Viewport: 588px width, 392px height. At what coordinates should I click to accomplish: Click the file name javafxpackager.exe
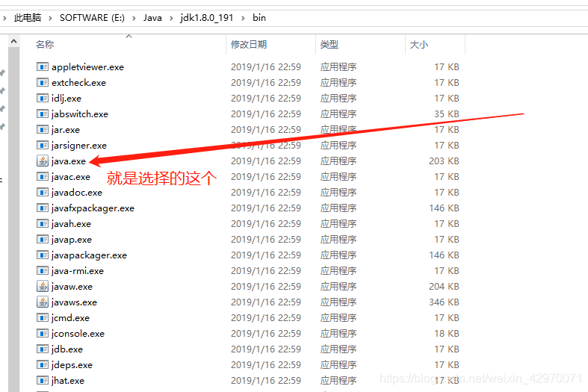click(93, 208)
